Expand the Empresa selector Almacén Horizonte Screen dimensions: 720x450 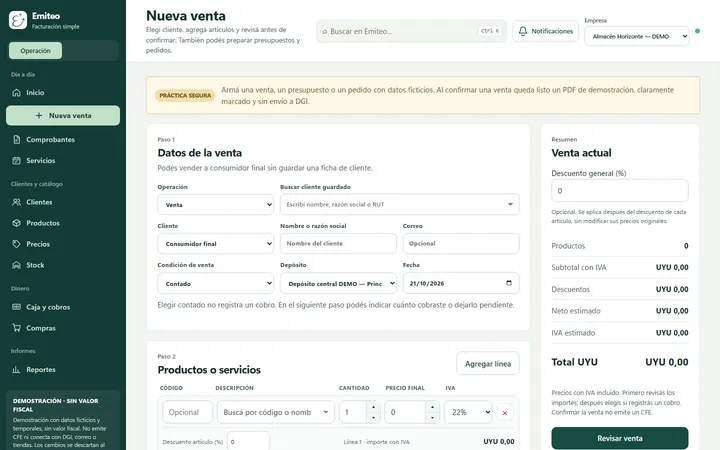[x=636, y=36]
